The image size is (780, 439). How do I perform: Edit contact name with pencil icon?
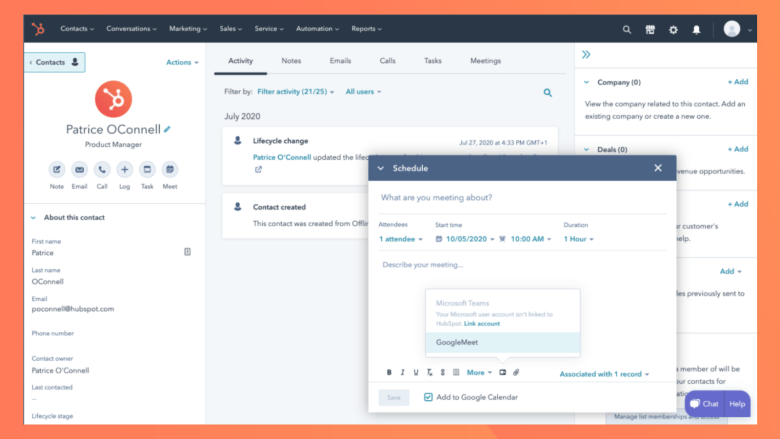click(x=167, y=129)
